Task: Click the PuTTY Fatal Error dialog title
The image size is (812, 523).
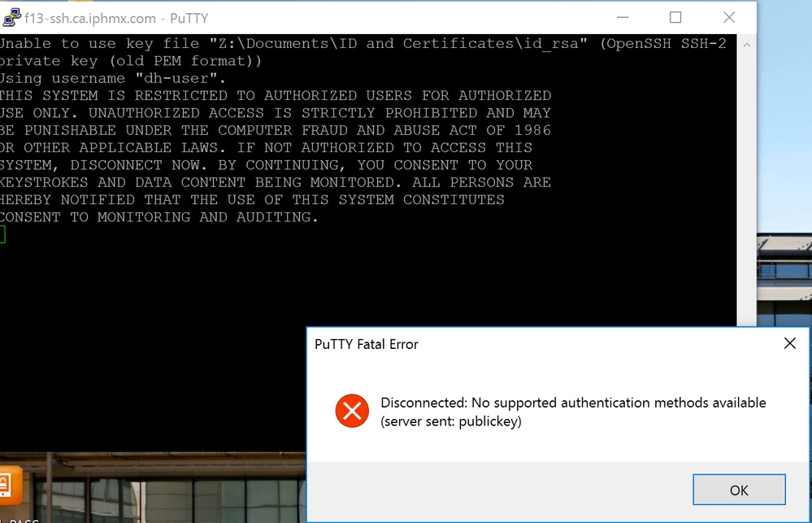Action: point(366,344)
